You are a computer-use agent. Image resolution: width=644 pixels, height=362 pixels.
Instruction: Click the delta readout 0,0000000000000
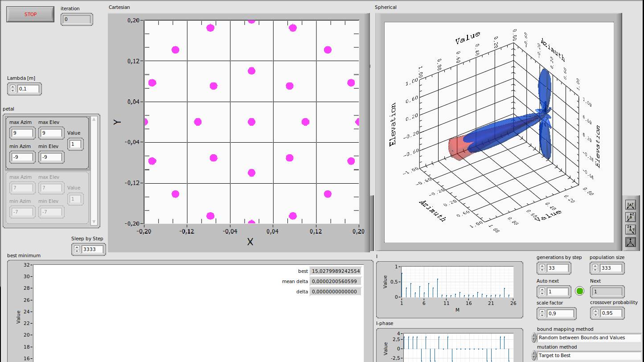335,292
